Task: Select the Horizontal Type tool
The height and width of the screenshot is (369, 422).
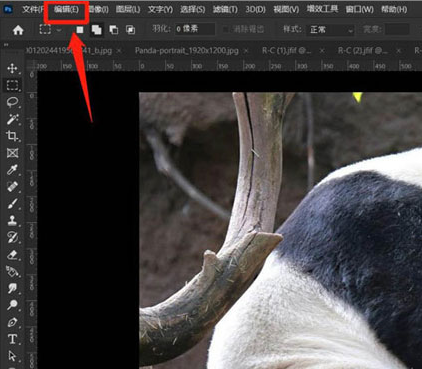Action: tap(12, 339)
